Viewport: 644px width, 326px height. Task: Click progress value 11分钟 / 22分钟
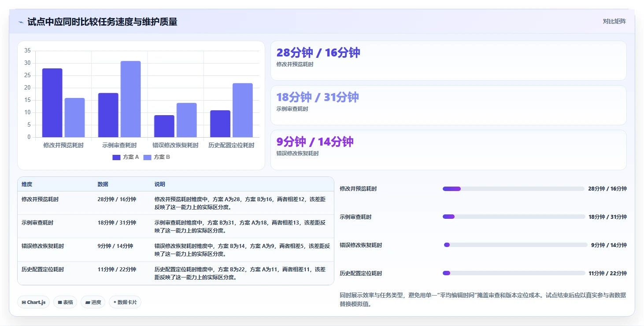pos(607,274)
